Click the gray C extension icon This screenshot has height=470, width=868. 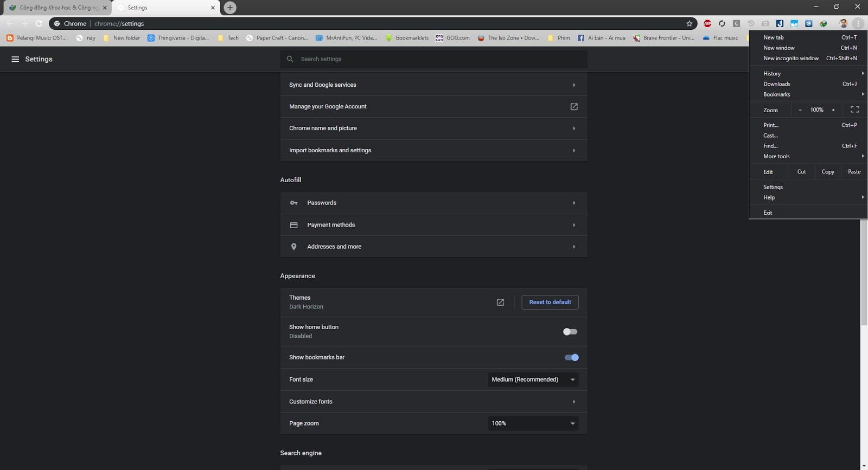click(x=736, y=23)
